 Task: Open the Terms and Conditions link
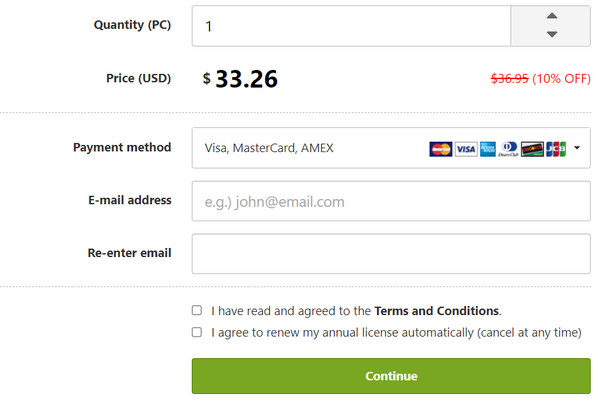tap(436, 311)
